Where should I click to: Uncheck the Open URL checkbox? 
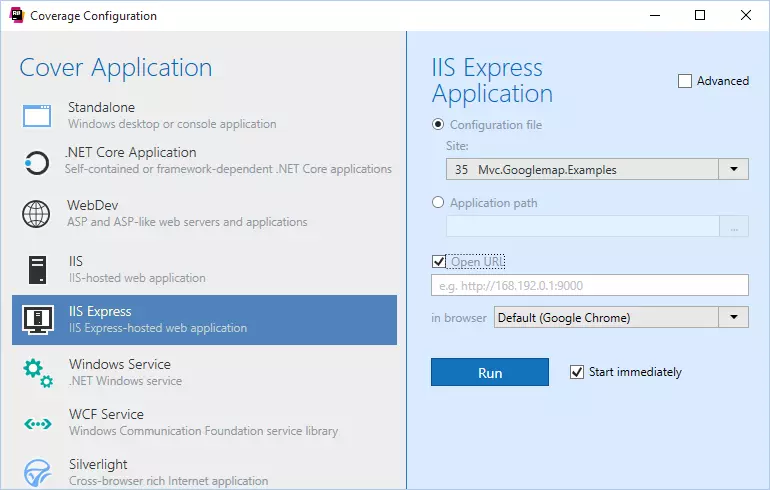pos(438,262)
